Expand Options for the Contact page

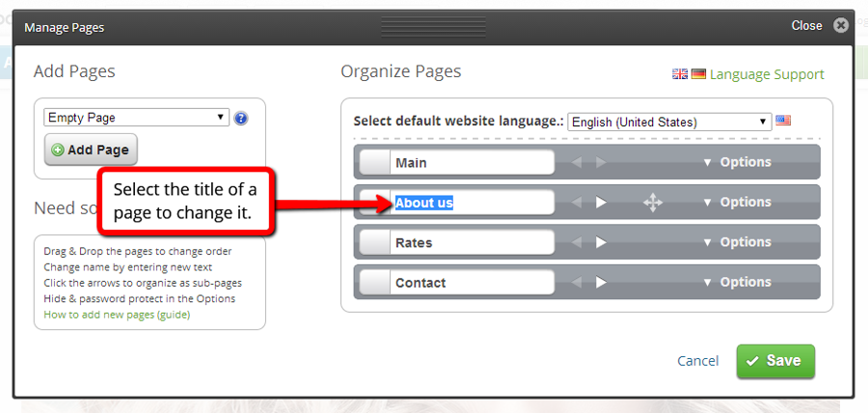tap(738, 283)
